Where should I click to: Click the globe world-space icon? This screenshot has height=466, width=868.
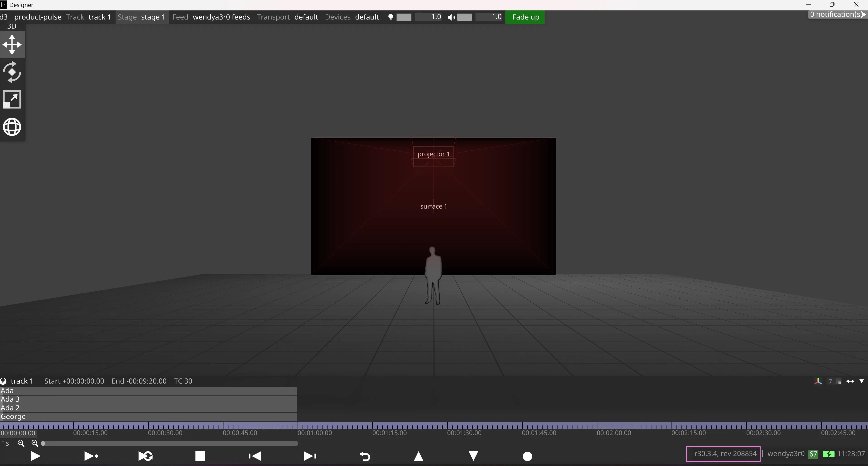12,127
